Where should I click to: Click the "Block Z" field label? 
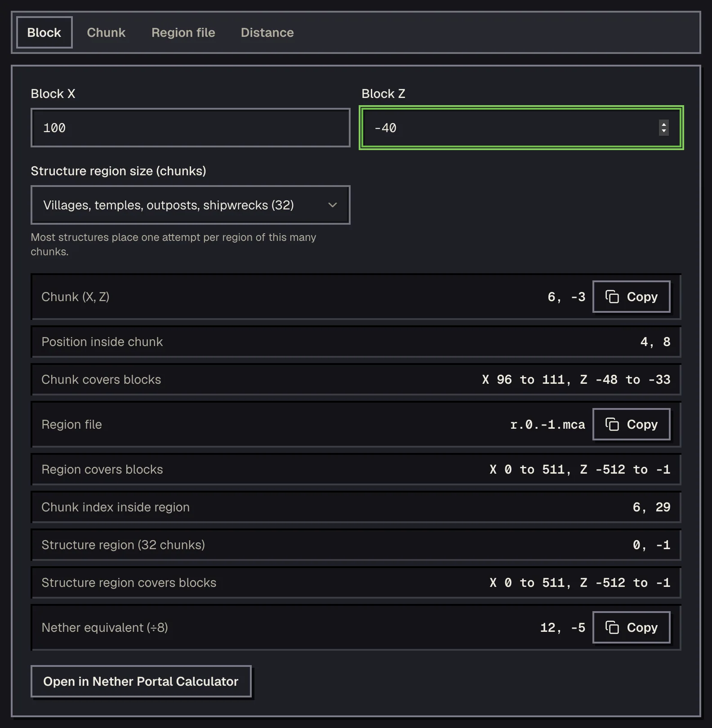[383, 93]
